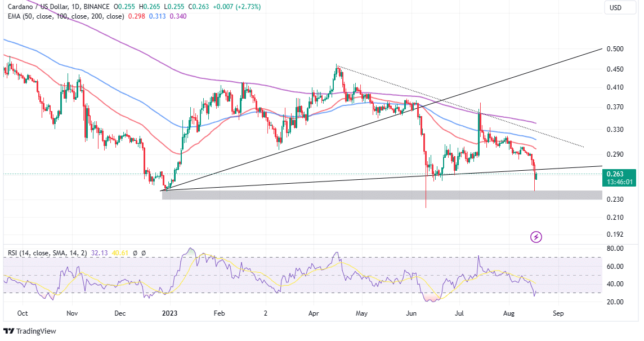644x341 pixels.
Task: Click the current price label 0.263
Action: point(616,174)
